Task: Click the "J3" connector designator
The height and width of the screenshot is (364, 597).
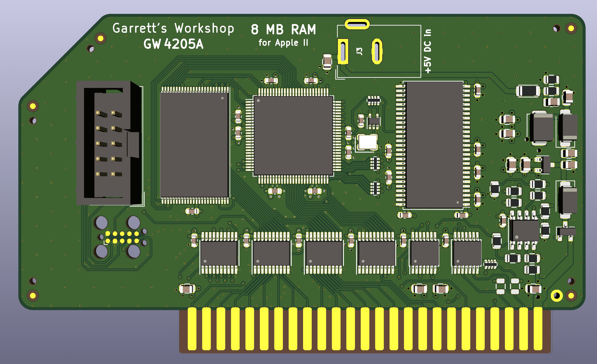Action: coord(359,51)
